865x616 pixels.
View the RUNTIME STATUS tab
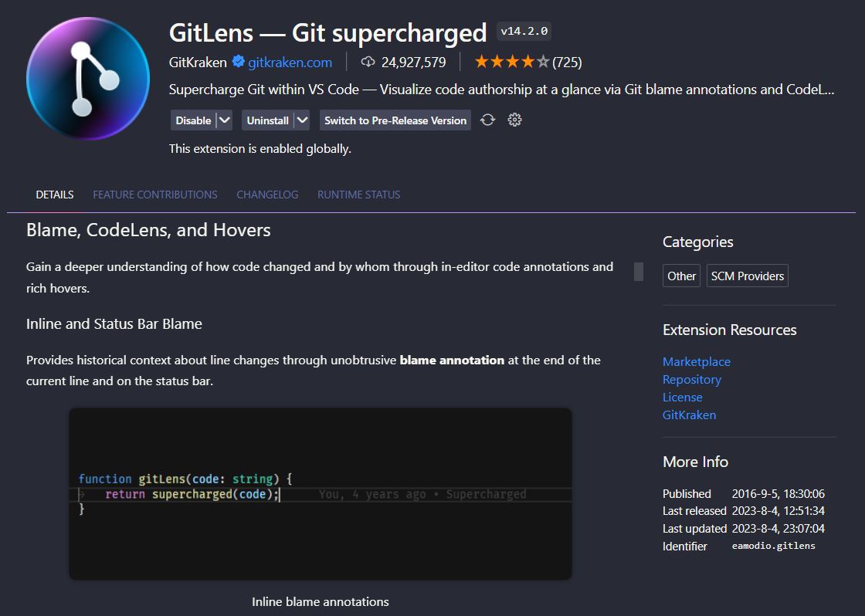click(358, 194)
